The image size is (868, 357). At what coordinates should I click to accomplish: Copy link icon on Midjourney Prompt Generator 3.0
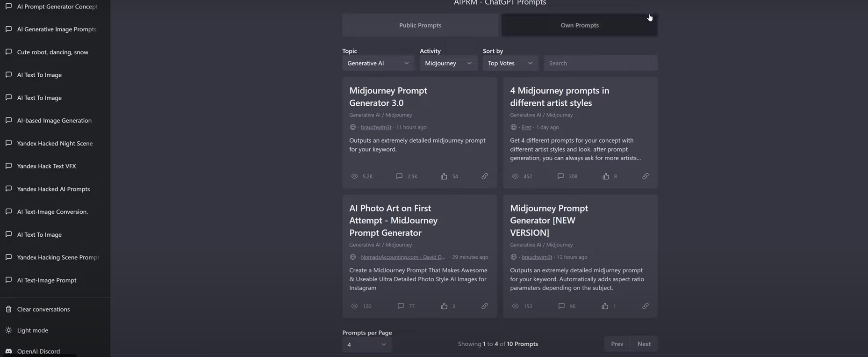(484, 176)
